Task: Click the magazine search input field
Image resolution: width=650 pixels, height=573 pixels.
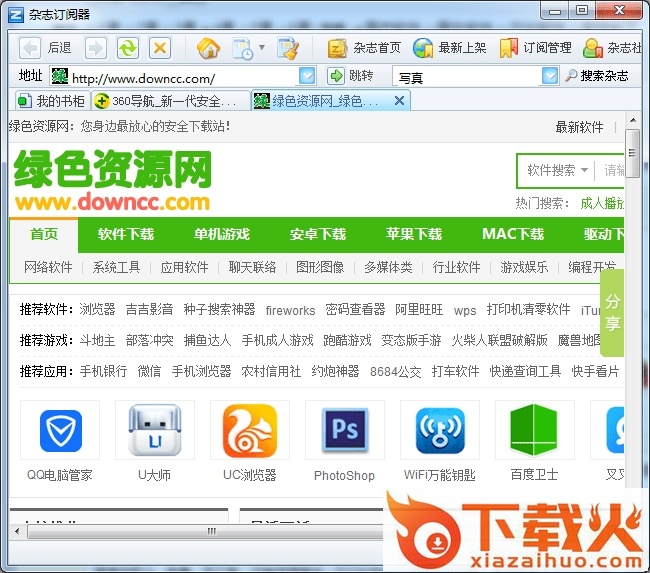Action: click(x=467, y=77)
